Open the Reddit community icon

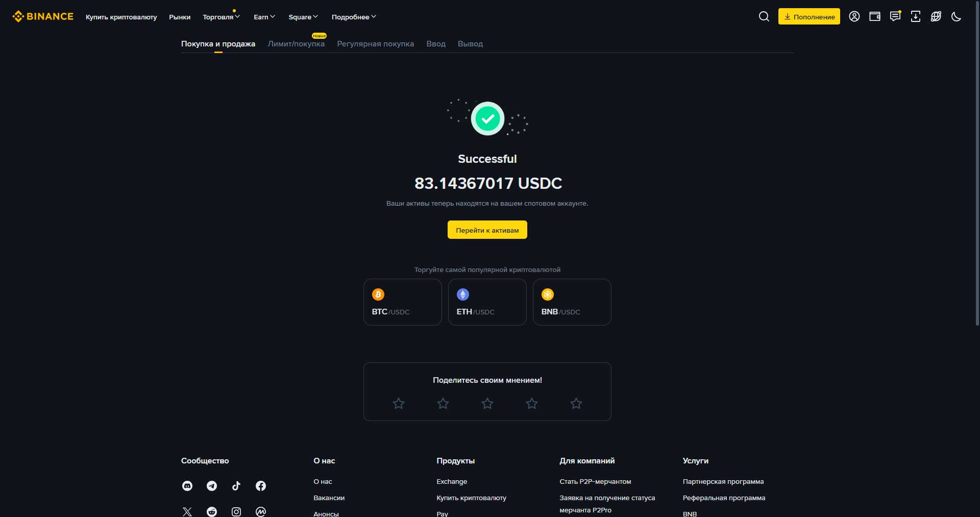[212, 511]
